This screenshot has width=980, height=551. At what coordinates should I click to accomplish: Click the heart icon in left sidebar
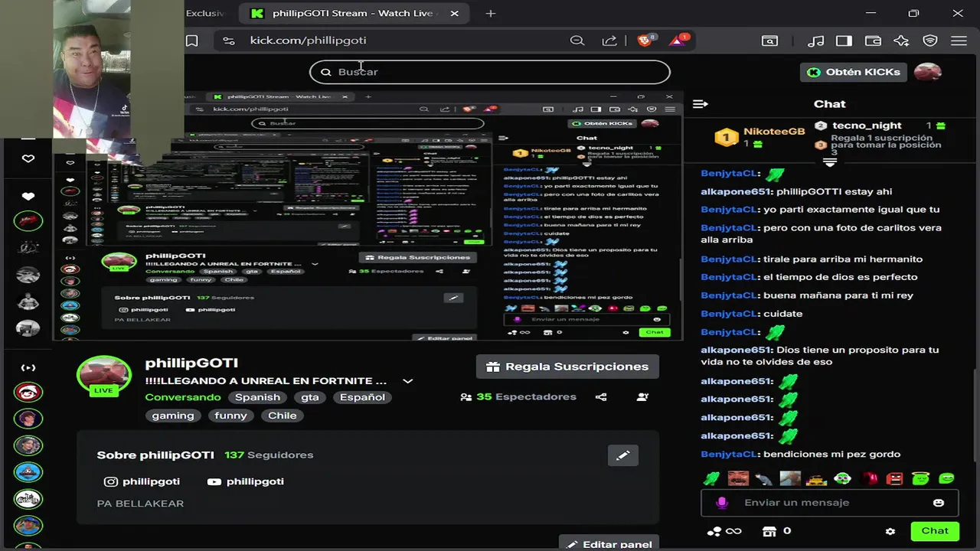pyautogui.click(x=28, y=158)
